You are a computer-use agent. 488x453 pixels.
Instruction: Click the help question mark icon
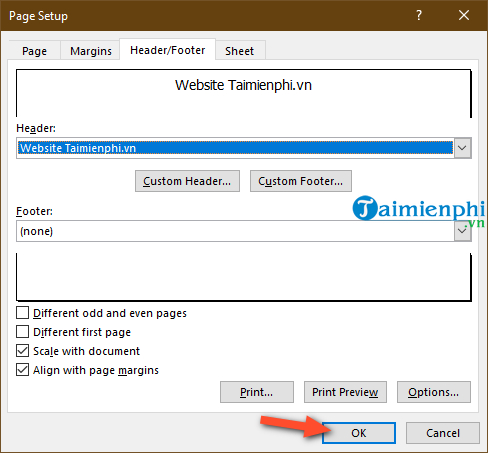click(419, 15)
